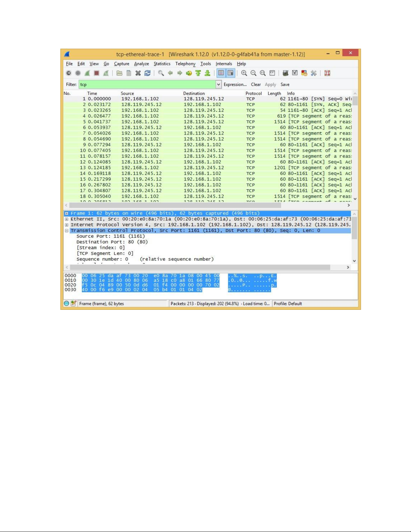The width and height of the screenshot is (411, 532).
Task: Open the coloring rules editor
Action: coord(304,73)
